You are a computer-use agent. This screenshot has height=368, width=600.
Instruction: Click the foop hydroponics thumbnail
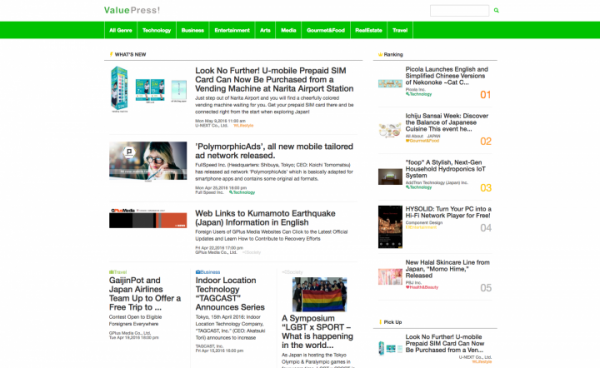(x=390, y=177)
